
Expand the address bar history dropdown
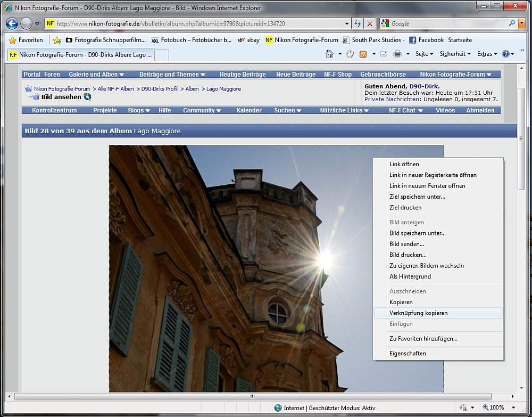[x=347, y=24]
